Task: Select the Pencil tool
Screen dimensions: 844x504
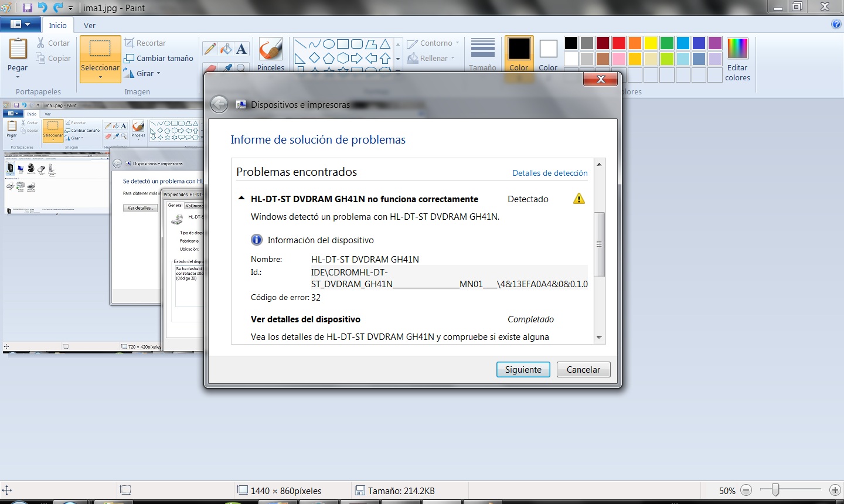Action: (210, 49)
